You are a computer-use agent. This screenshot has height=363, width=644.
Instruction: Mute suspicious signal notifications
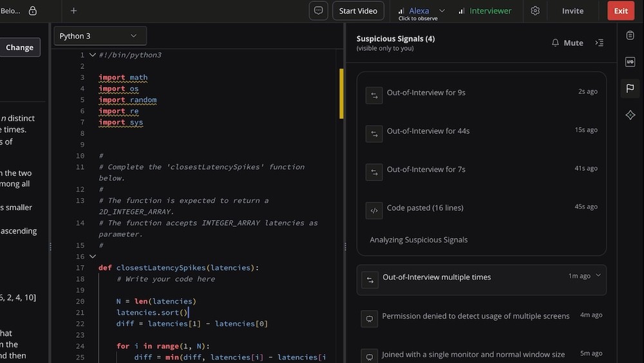[x=567, y=43]
